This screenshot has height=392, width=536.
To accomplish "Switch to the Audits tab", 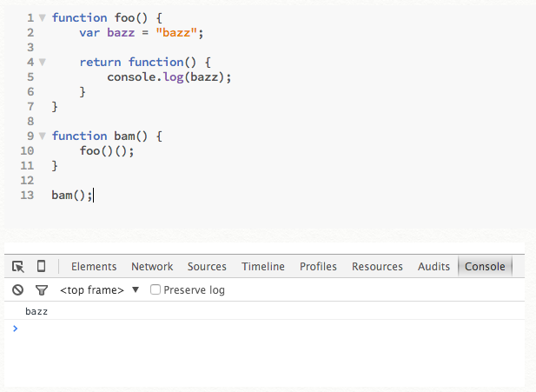I will [x=433, y=267].
